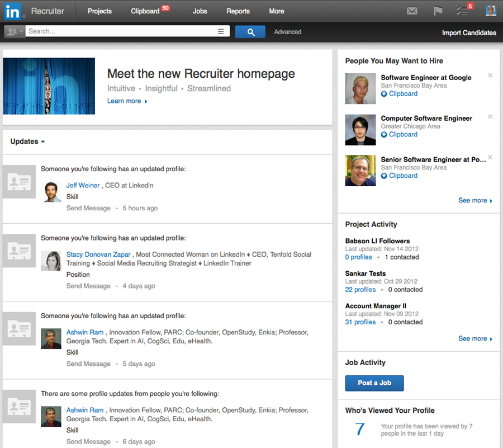
Task: Click the list icon inside search box
Action: [x=221, y=32]
